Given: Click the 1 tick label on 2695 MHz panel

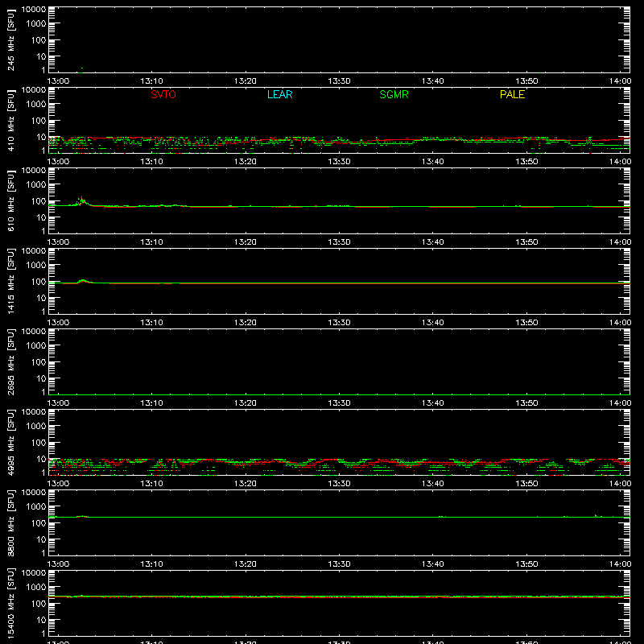Looking at the screenshot, I should pos(43,392).
